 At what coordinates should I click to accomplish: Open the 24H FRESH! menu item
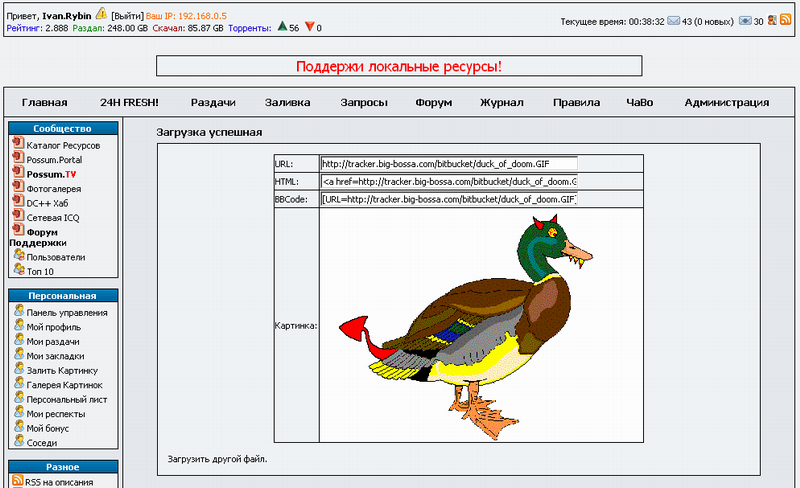(x=129, y=103)
